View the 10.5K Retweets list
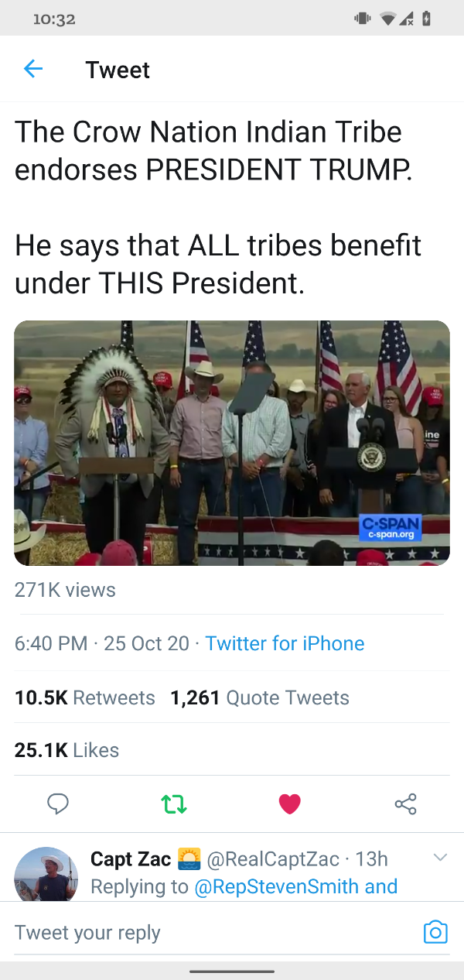Image resolution: width=464 pixels, height=980 pixels. pyautogui.click(x=85, y=697)
